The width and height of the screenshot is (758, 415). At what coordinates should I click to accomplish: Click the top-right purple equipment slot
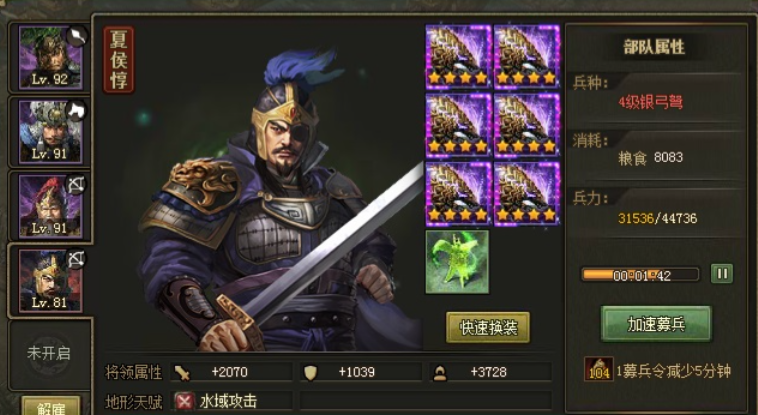pos(526,57)
